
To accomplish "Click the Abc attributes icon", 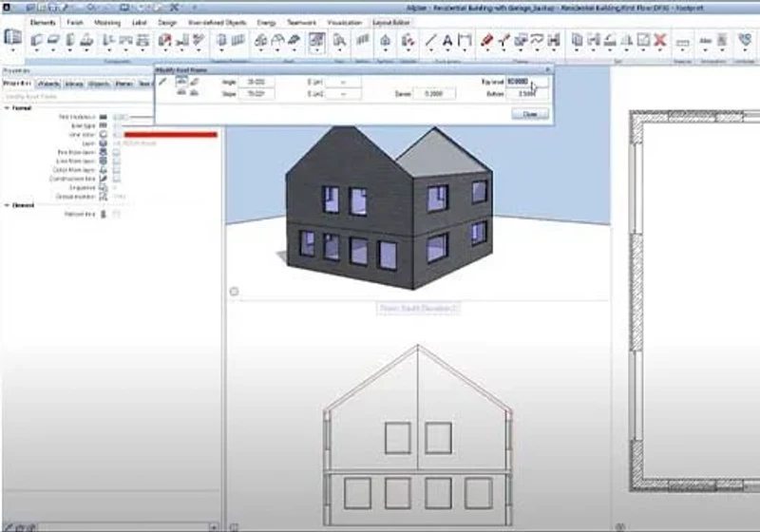I will click(705, 41).
